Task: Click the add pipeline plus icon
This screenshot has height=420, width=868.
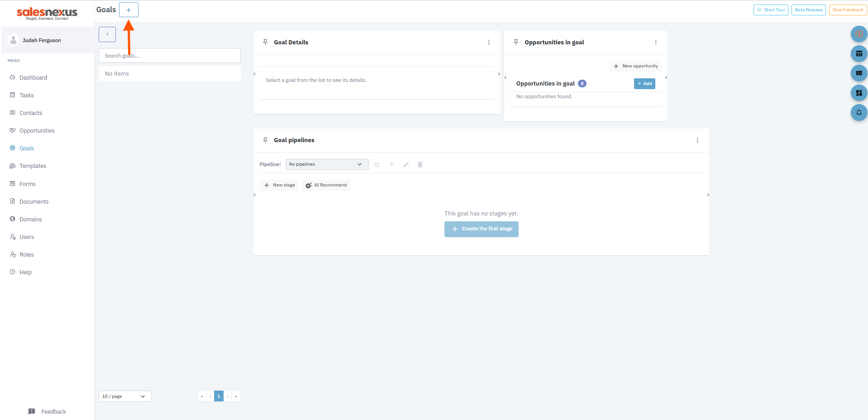Action: [x=391, y=164]
